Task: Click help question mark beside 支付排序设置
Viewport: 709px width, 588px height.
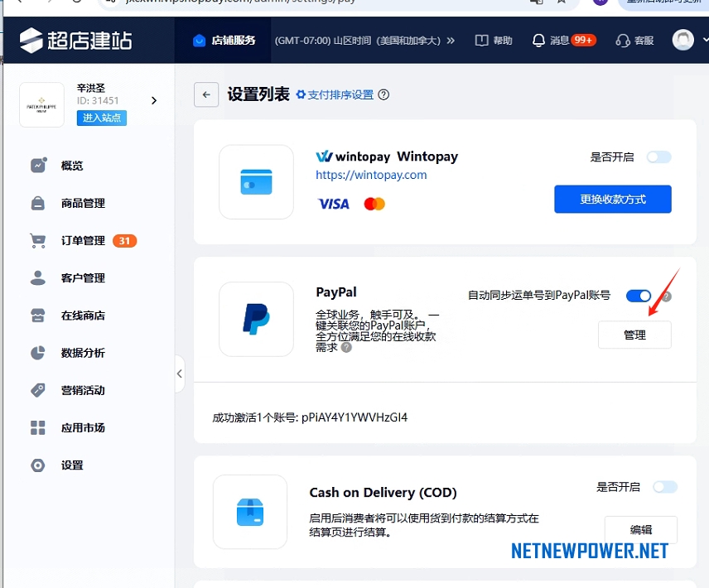Action: [383, 95]
